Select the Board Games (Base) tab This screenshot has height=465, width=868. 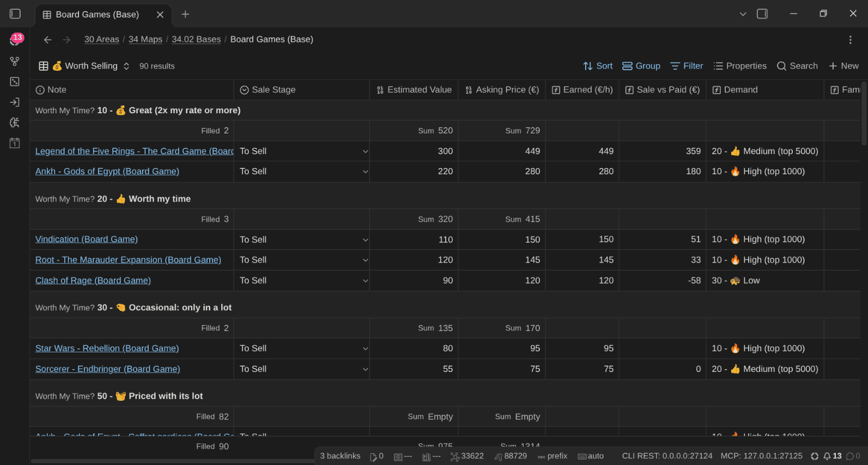[97, 15]
